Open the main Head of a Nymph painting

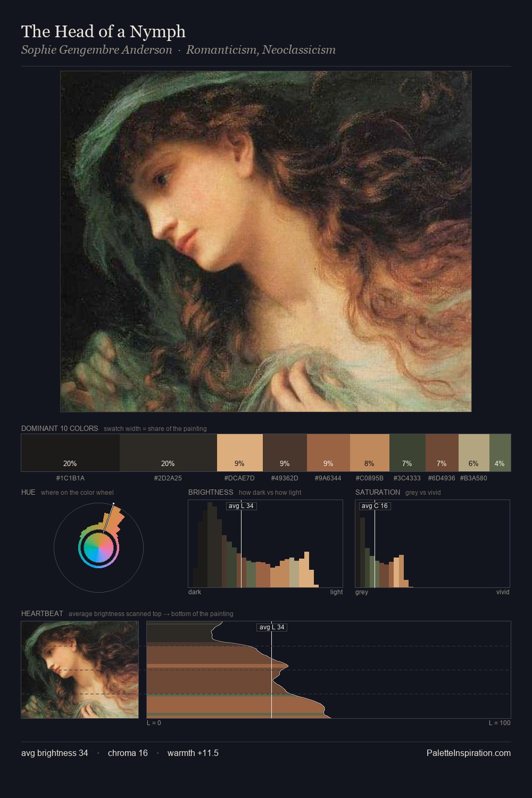pos(266,242)
